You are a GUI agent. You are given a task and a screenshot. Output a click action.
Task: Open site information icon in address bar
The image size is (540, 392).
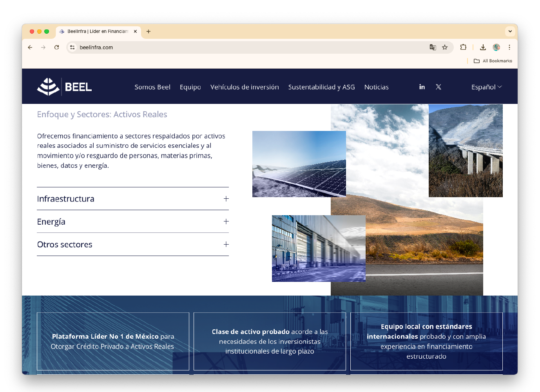72,47
